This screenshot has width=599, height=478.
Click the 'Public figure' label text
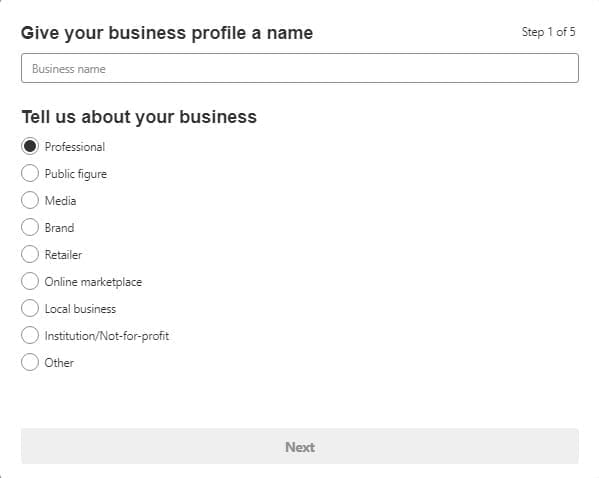(76, 174)
